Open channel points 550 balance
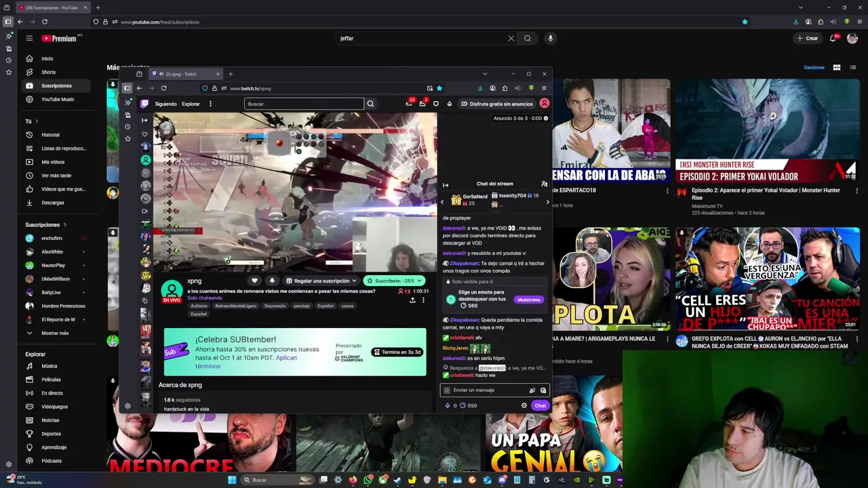Viewport: 868px width, 488px height. click(x=469, y=405)
